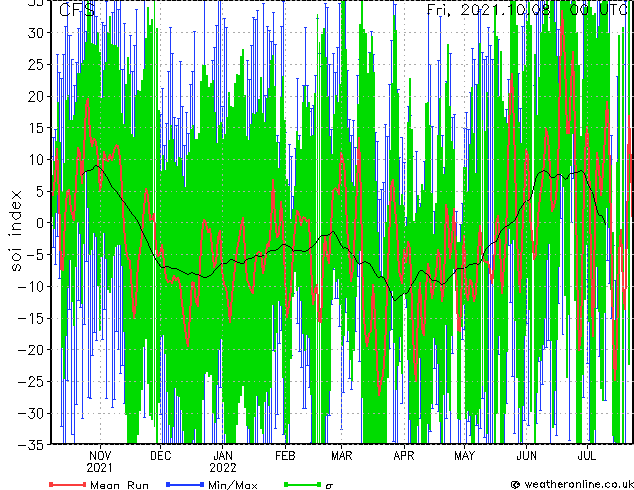The width and height of the screenshot is (634, 490).
Task: Click the y-axis value -20
Action: click(x=32, y=350)
